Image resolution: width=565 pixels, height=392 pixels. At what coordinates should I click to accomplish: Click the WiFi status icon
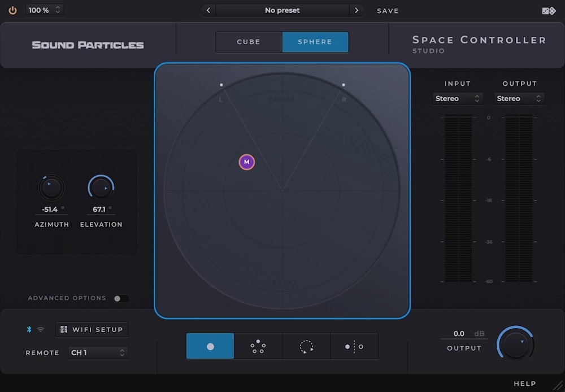tap(41, 329)
